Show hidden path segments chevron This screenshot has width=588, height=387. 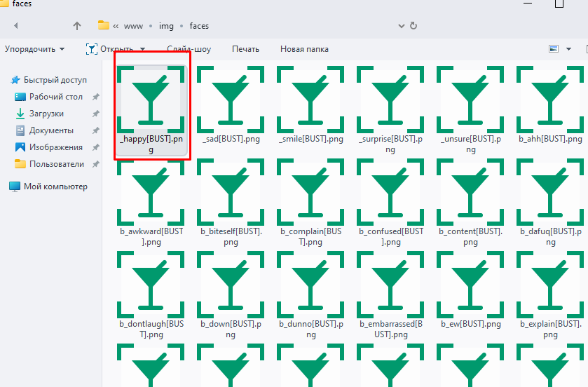point(116,26)
